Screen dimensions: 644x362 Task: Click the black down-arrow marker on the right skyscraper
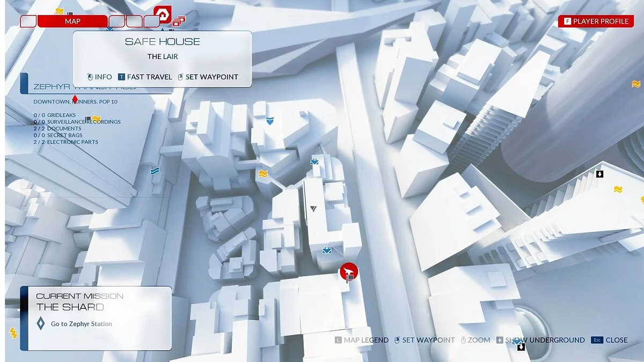click(600, 174)
